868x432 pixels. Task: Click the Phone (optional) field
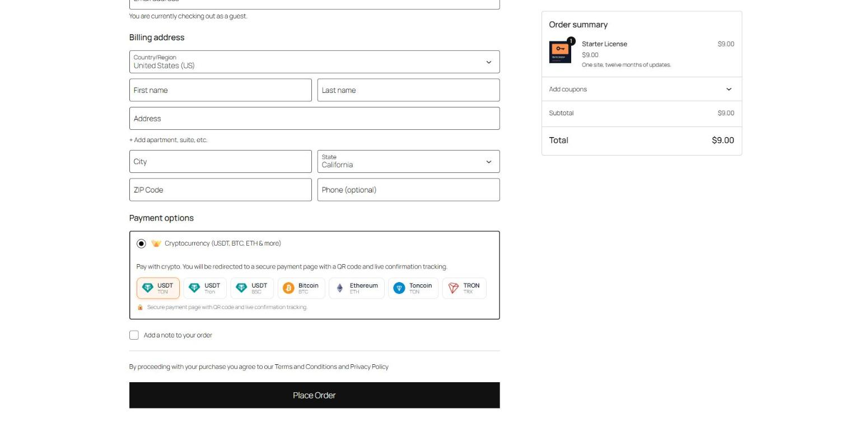(408, 190)
